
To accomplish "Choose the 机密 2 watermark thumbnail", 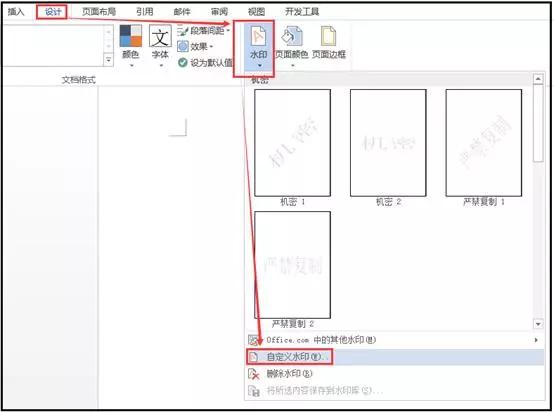I will tap(388, 143).
